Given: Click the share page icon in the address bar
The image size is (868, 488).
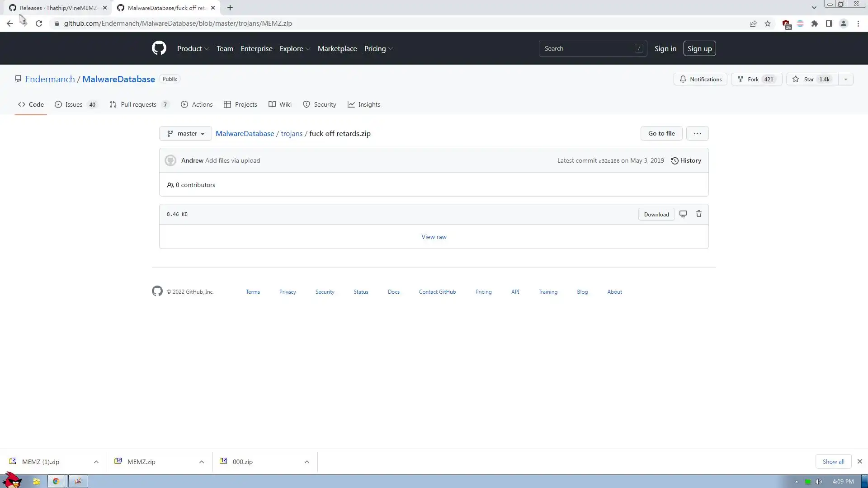Looking at the screenshot, I should pos(753,23).
